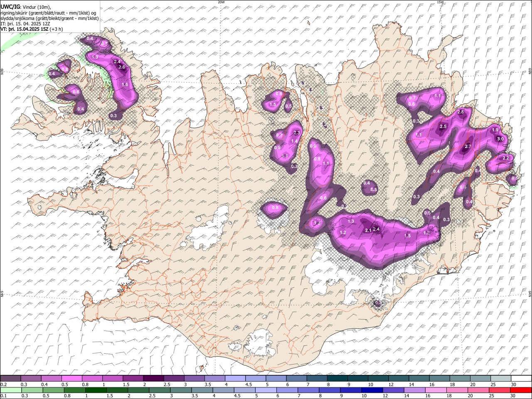Click the 1.4 snowfall value on the map
532x399 pixels.
[x=294, y=141]
